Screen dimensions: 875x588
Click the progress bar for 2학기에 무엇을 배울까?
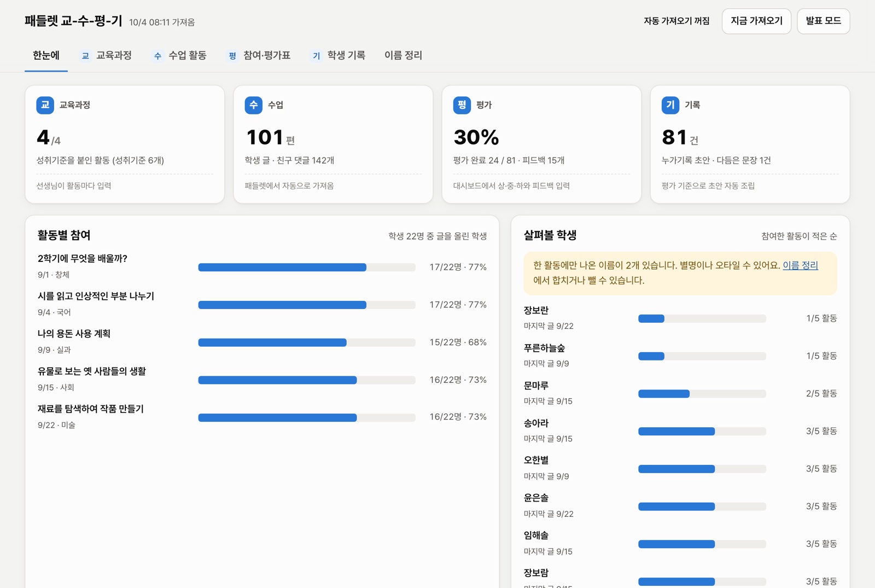pos(307,267)
